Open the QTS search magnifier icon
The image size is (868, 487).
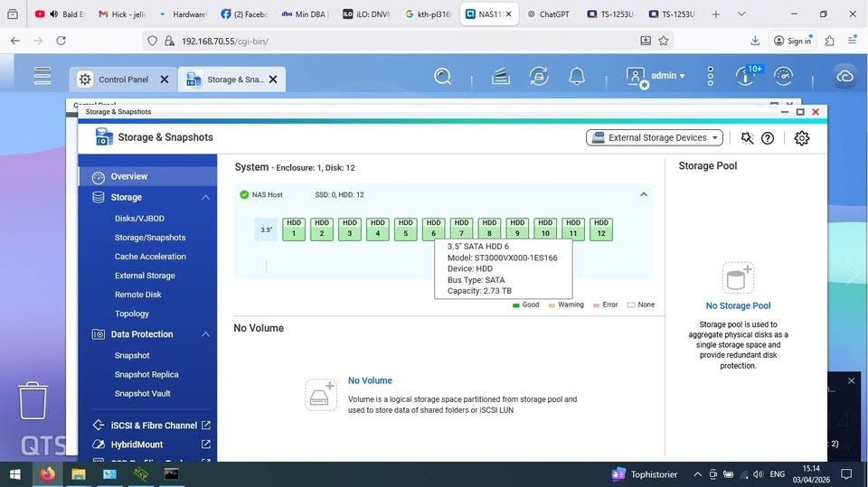(x=442, y=77)
